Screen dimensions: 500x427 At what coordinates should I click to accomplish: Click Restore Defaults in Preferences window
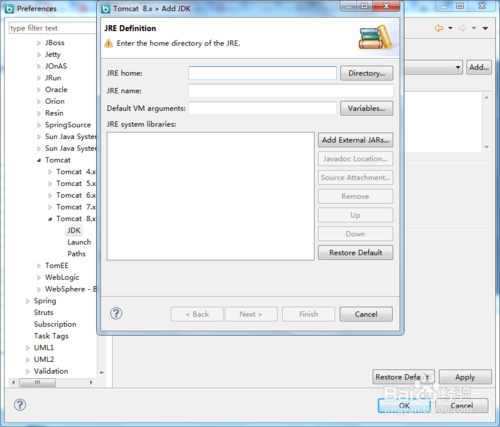(403, 377)
